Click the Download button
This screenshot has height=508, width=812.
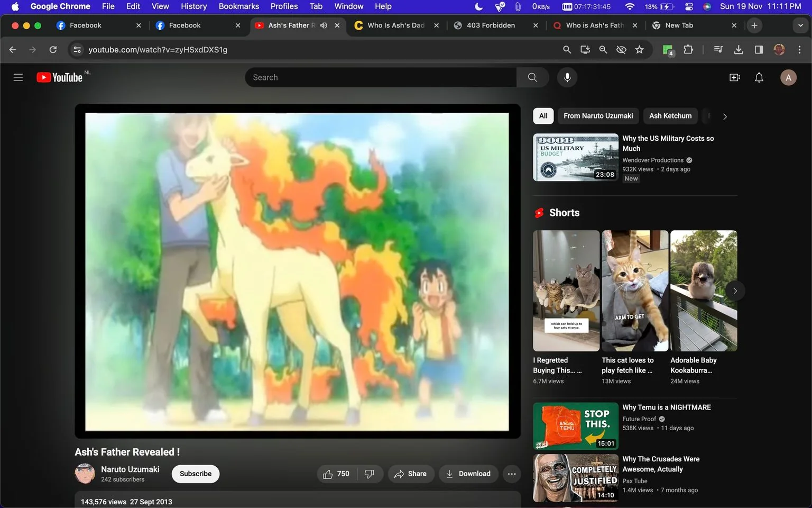point(468,474)
